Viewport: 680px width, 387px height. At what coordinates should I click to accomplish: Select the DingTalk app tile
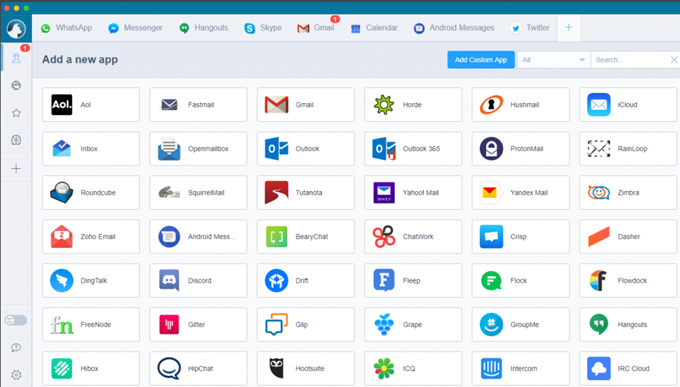(91, 280)
